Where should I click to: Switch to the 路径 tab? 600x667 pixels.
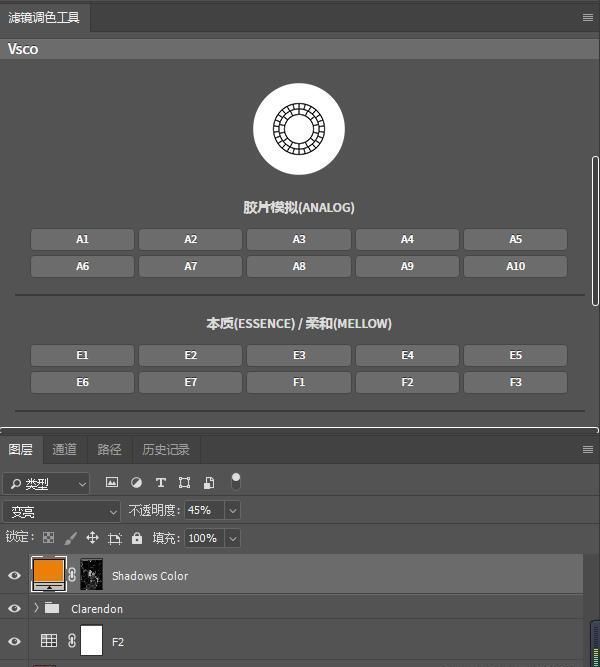point(109,450)
